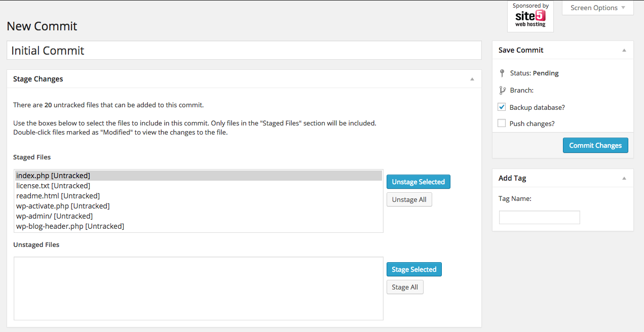Click the pin icon next to Status
Viewport: 644px width, 332px height.
tap(502, 73)
